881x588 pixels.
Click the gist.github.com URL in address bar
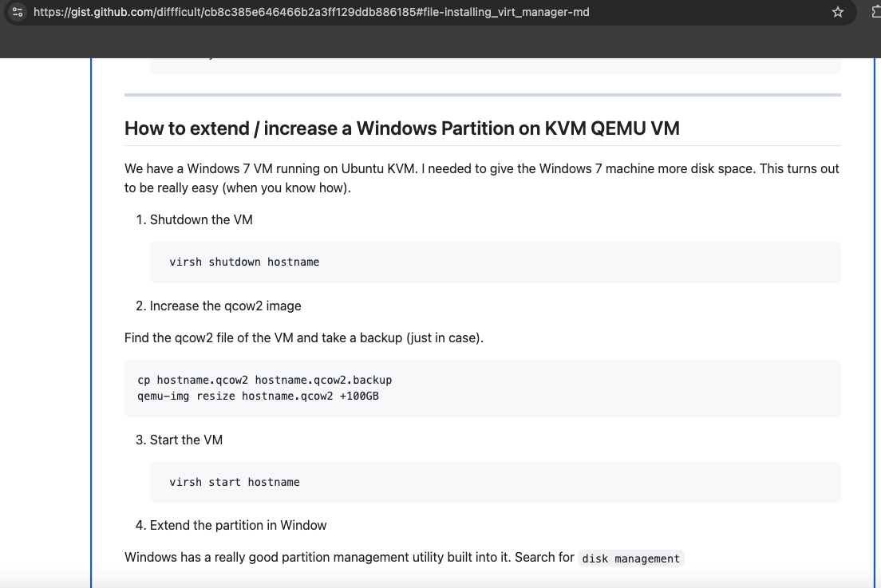click(310, 12)
